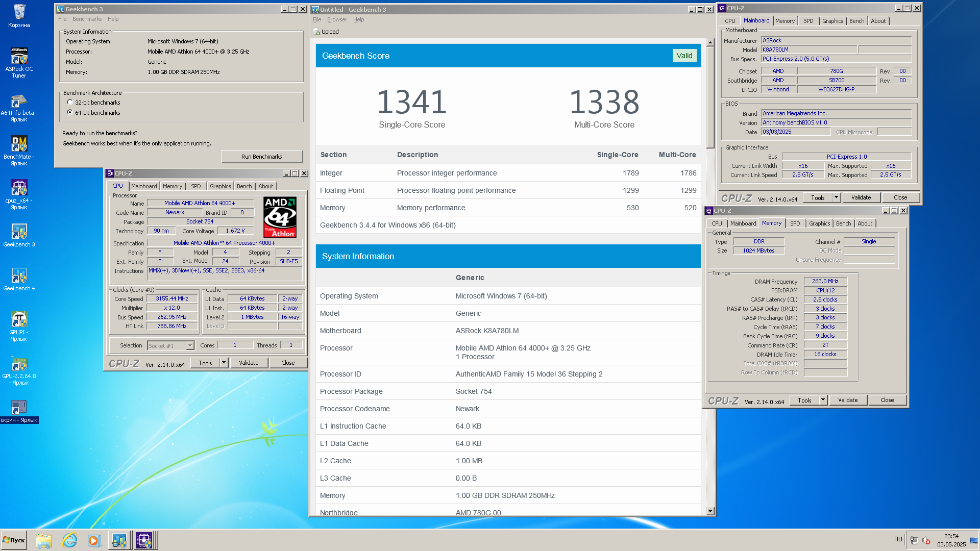Switch to Bench tab in CPU-Z Memory window
This screenshot has width=980, height=551.
pyautogui.click(x=843, y=223)
